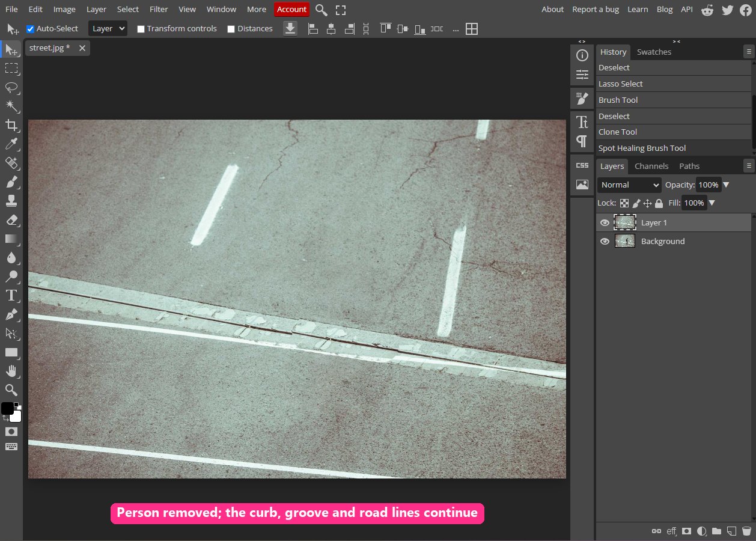
Task: Select the Eraser tool
Action: [11, 219]
